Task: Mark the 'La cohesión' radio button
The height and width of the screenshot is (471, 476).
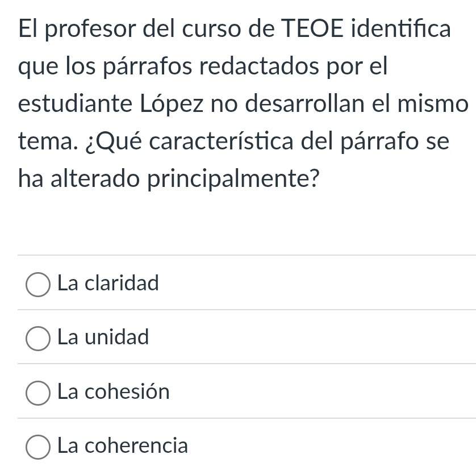Action: tap(38, 393)
